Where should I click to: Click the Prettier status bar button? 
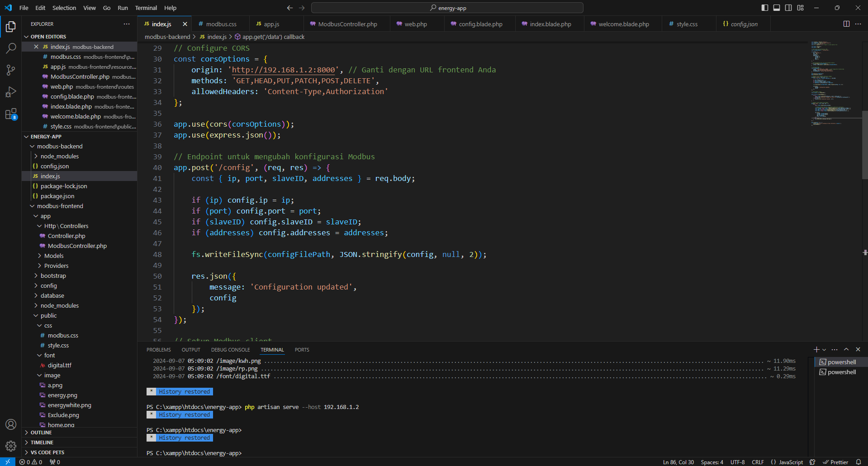point(835,462)
